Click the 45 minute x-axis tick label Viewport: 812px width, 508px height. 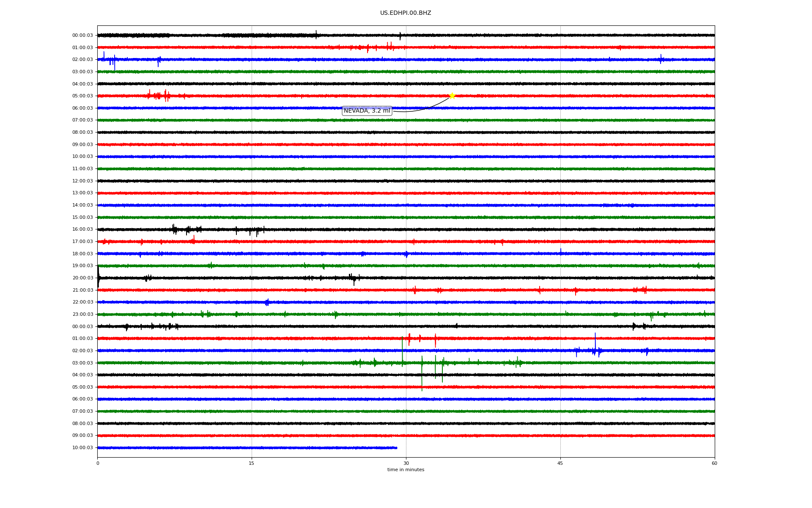tap(560, 463)
